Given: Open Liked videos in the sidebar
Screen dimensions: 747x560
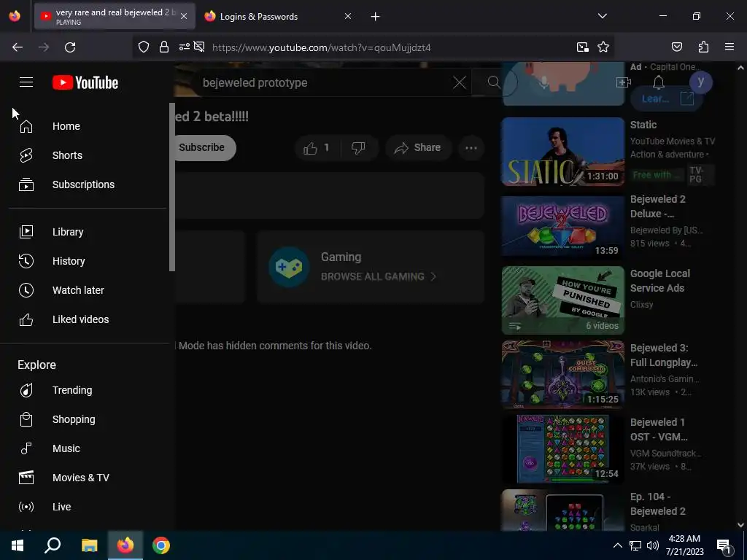Looking at the screenshot, I should tap(88, 319).
